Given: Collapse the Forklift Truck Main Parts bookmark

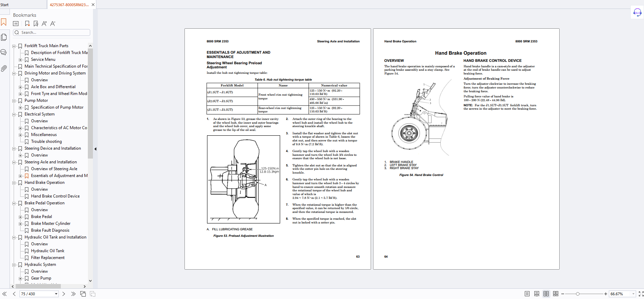Looking at the screenshot, I should 14,46.
